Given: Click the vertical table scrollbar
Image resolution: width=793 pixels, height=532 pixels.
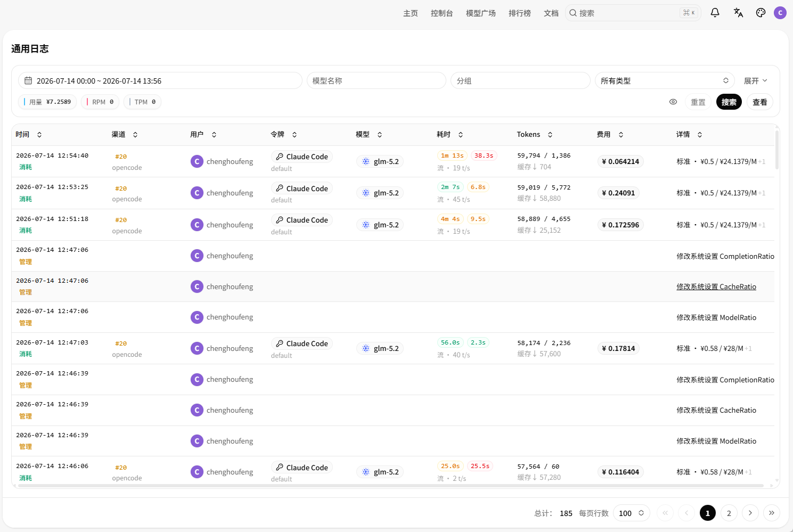Looking at the screenshot, I should (777, 150).
